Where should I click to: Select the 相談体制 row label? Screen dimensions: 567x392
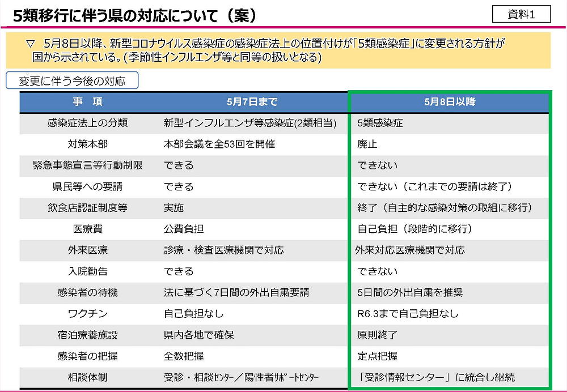pos(88,377)
